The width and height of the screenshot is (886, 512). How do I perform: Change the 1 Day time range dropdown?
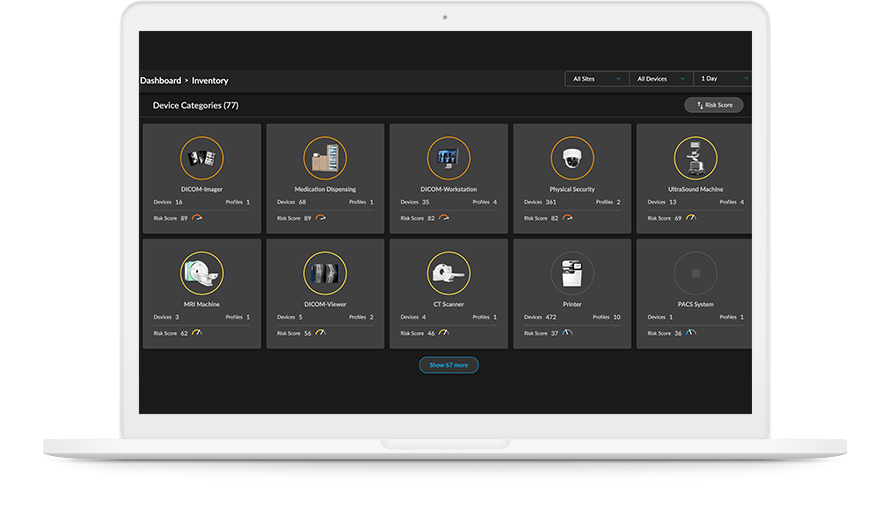pos(723,78)
